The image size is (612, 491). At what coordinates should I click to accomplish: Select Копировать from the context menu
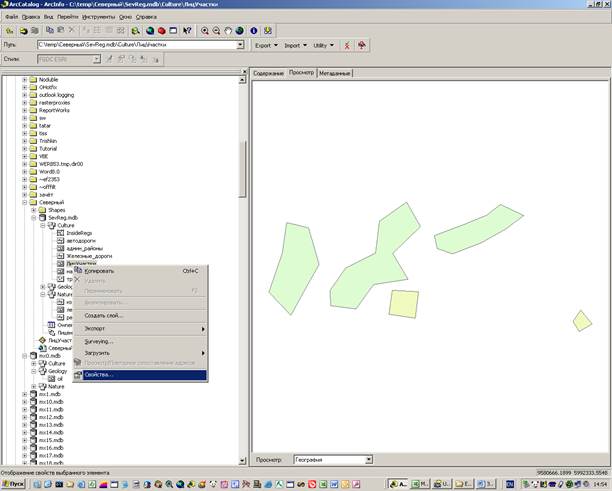(100, 270)
